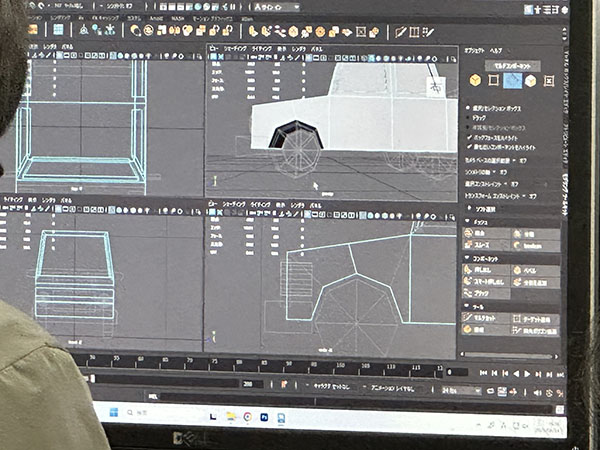Select Object selection mode cube icon in toolkit

475,80
